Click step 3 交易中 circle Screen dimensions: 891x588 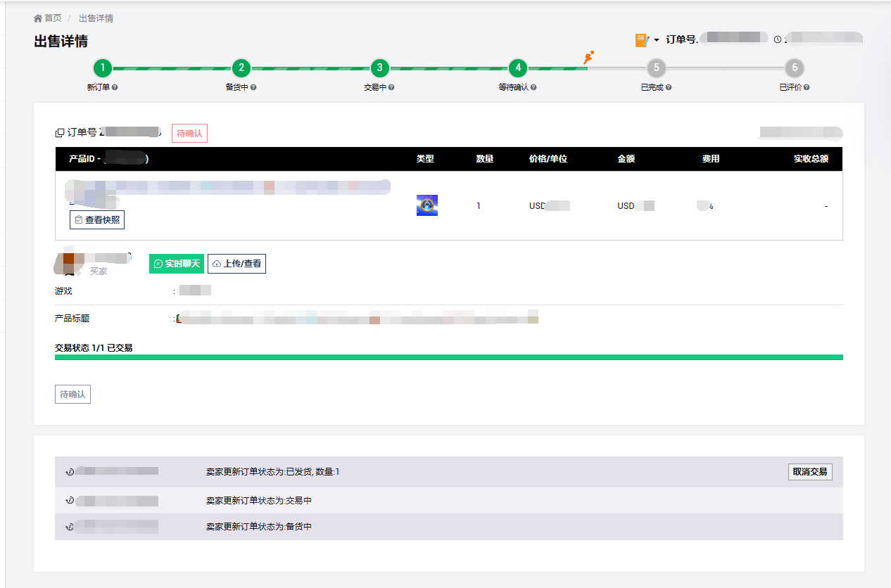pyautogui.click(x=379, y=68)
